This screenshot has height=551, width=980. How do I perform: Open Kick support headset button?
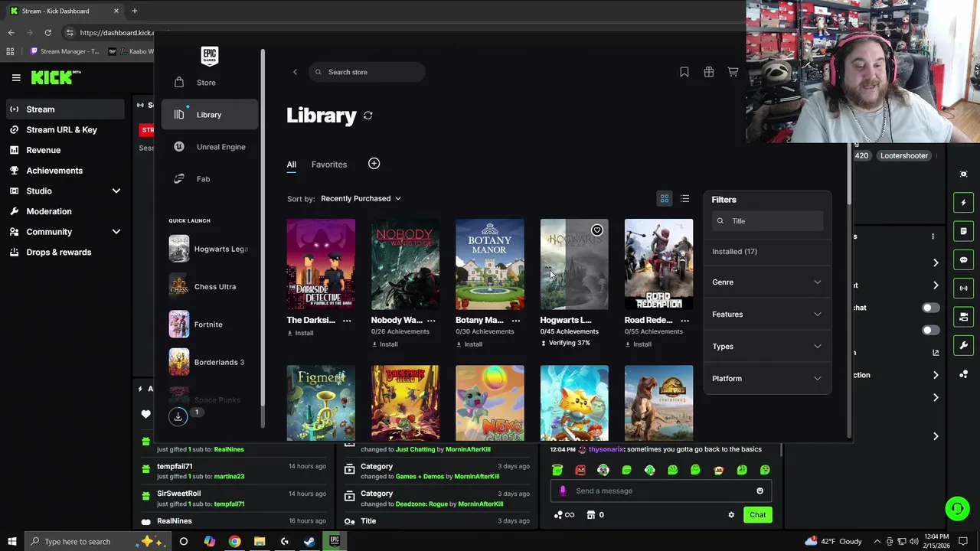click(x=957, y=509)
